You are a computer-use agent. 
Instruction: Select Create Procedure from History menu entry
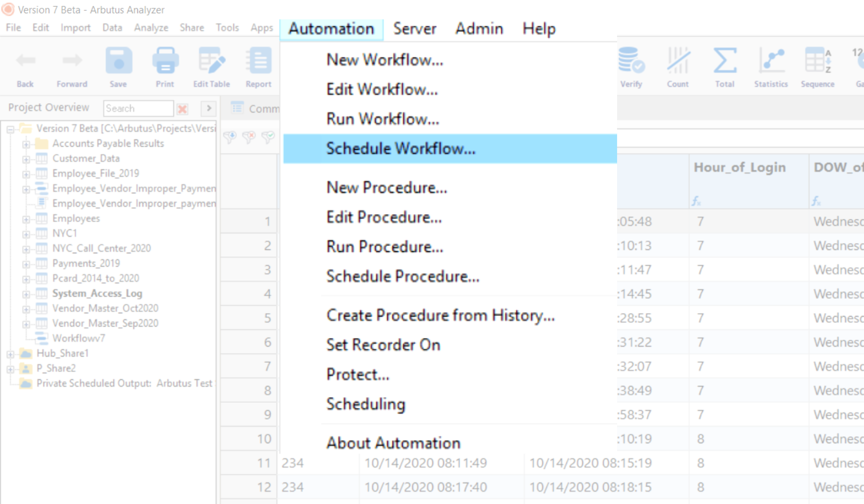440,316
